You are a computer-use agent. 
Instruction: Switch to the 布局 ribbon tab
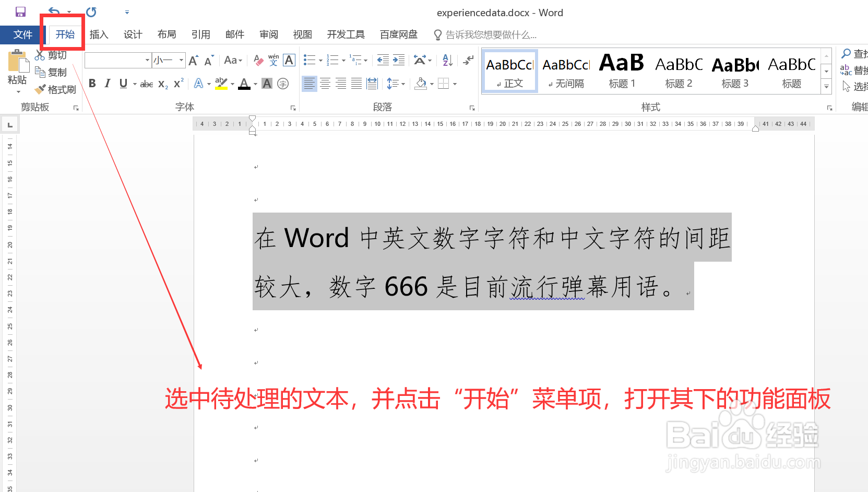167,34
